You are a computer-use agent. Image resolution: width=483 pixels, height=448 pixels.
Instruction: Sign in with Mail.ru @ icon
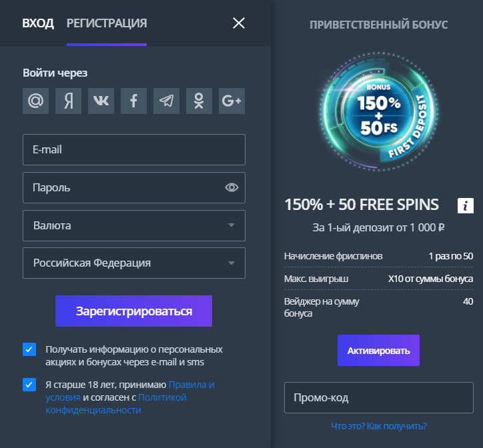click(x=36, y=101)
